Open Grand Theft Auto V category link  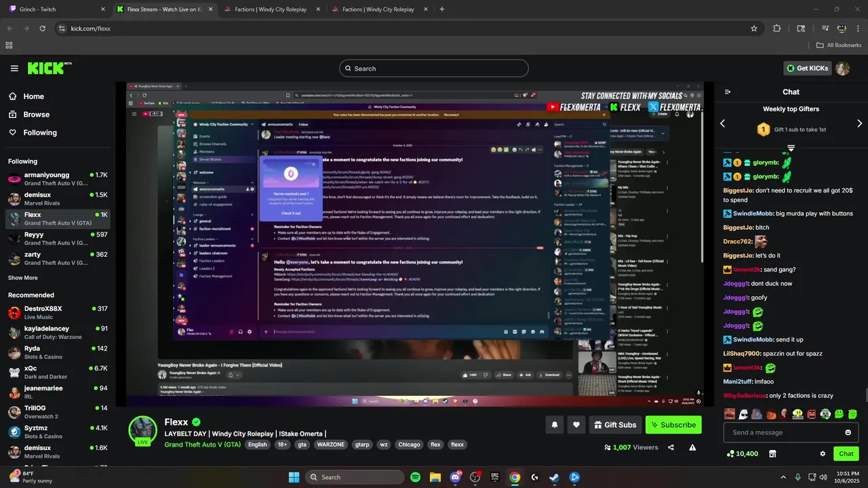point(203,445)
